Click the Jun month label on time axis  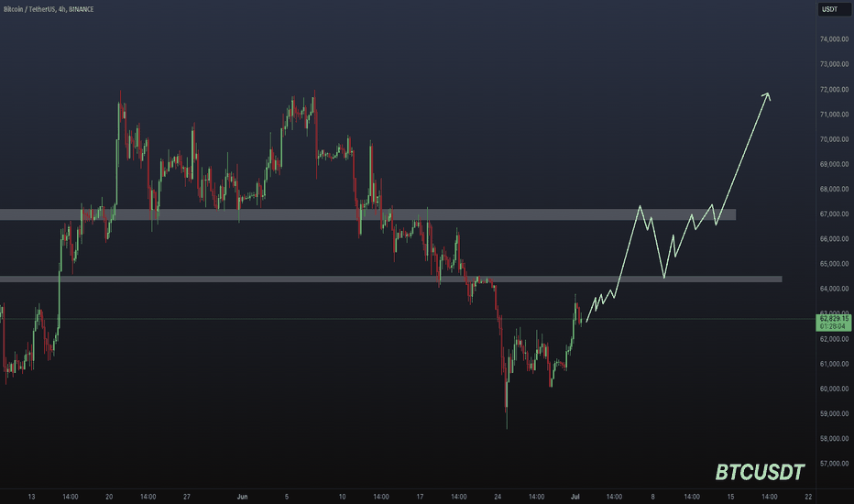coord(243,497)
